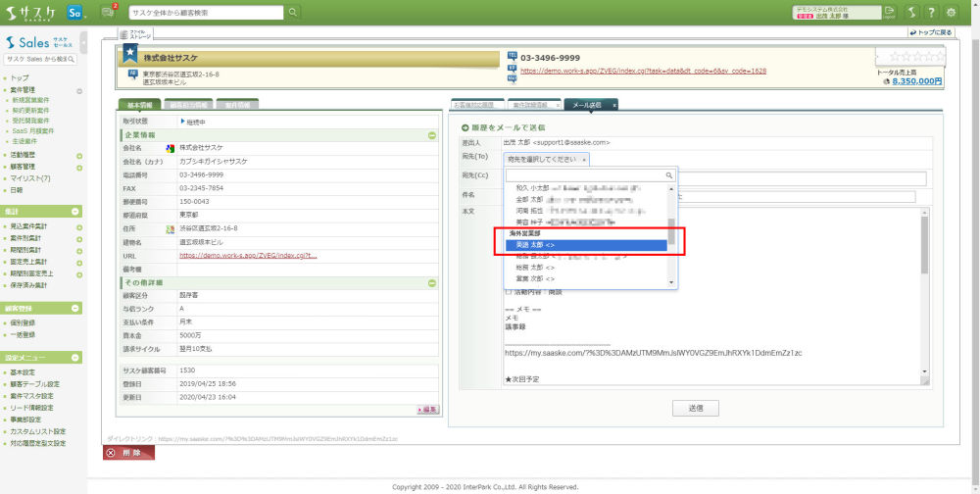980x494 pixels.
Task: Click the Sa app switcher icon
Action: 74,13
